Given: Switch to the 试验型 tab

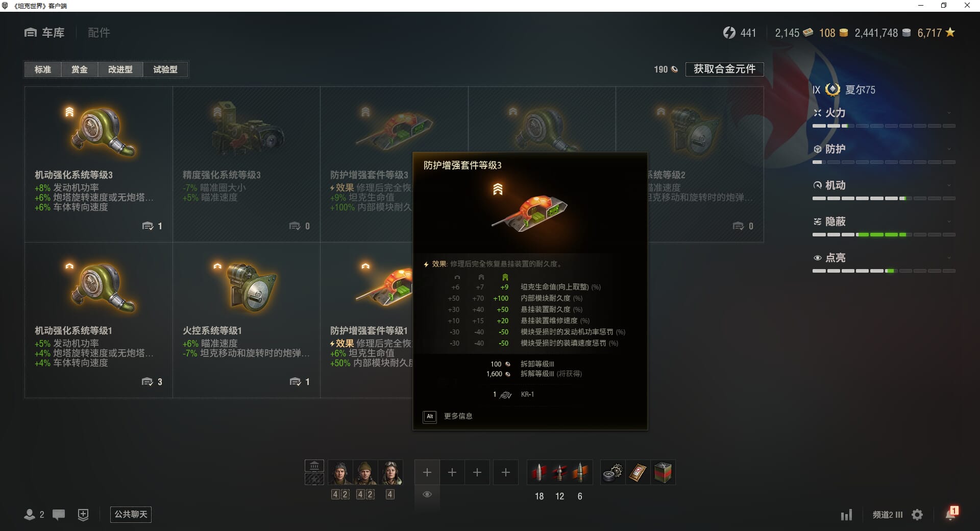Looking at the screenshot, I should pos(165,69).
